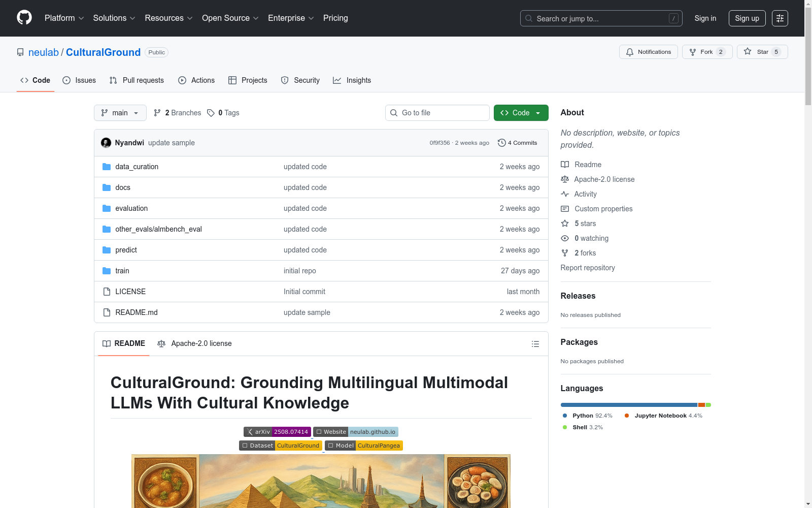Click the evaluation folder icon

[107, 208]
